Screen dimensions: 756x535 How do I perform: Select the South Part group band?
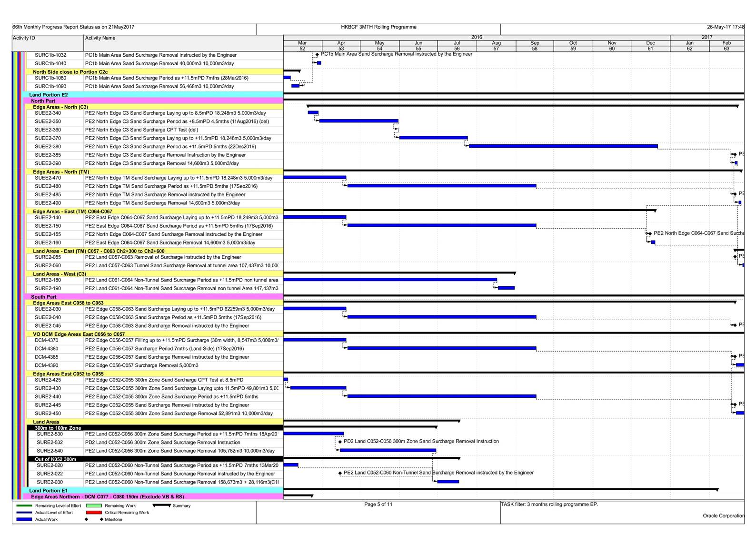pos(153,297)
